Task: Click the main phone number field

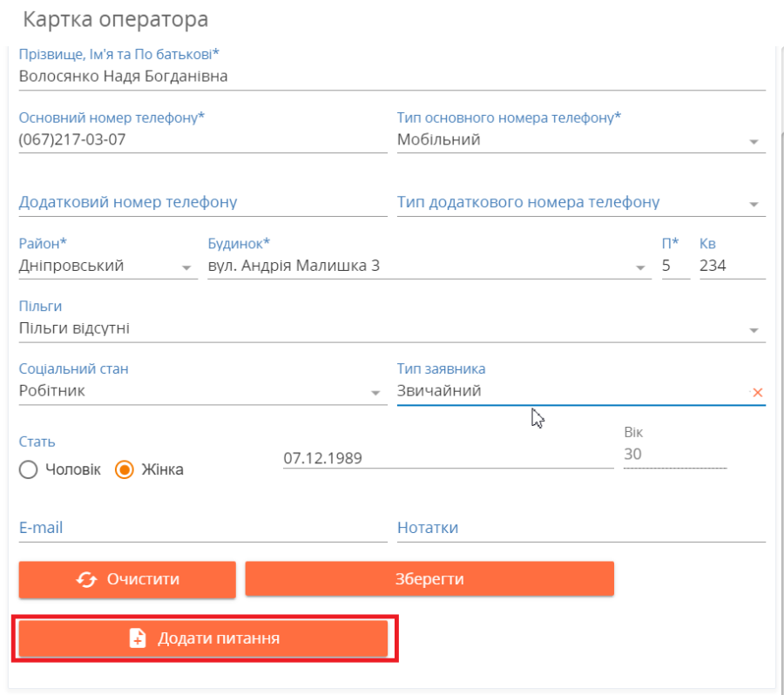Action: (203, 139)
